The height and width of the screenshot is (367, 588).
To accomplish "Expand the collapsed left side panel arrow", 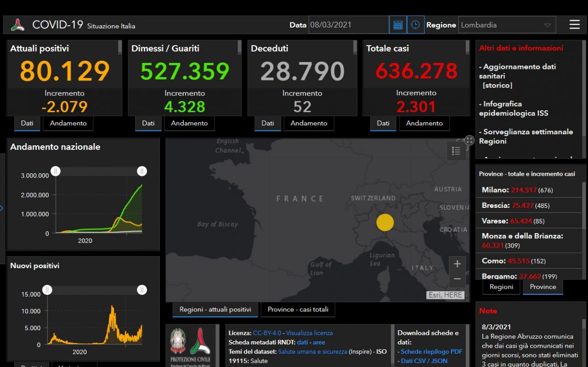I will pyautogui.click(x=2, y=208).
